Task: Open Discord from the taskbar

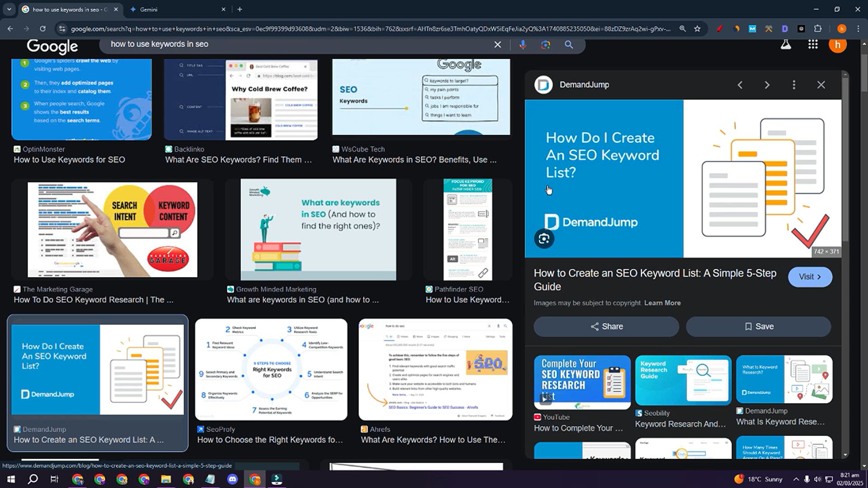Action: pyautogui.click(x=232, y=479)
